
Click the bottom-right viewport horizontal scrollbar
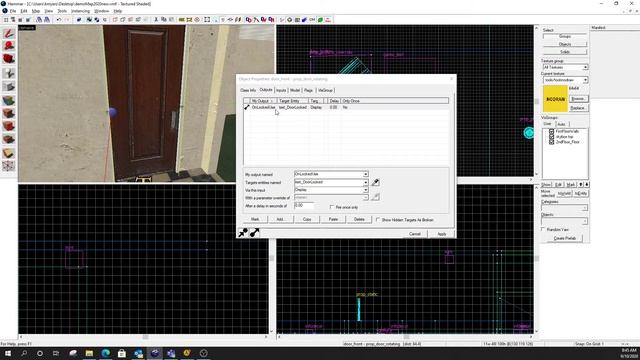click(x=405, y=337)
